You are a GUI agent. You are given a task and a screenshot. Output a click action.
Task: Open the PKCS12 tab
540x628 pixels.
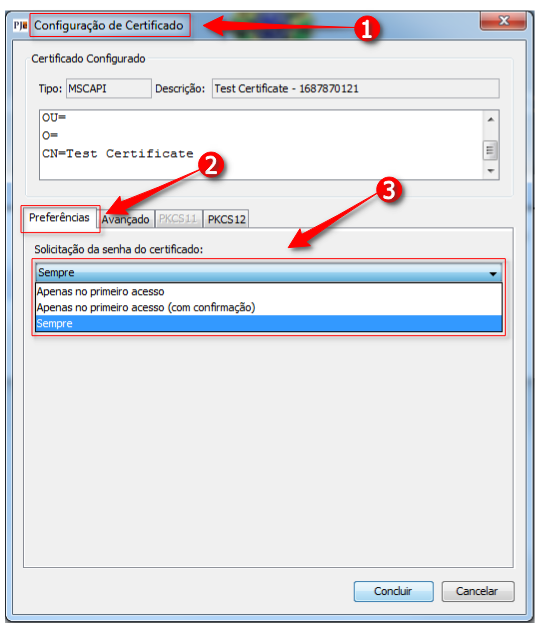226,219
